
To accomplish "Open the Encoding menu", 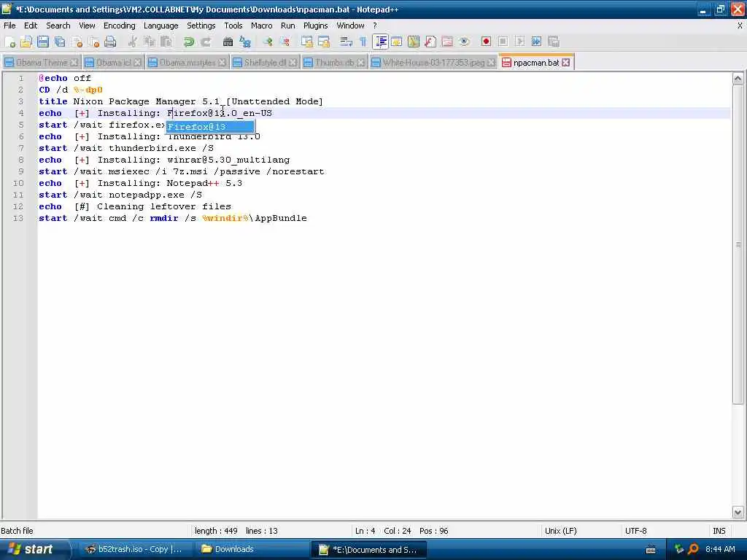I will 119,26.
